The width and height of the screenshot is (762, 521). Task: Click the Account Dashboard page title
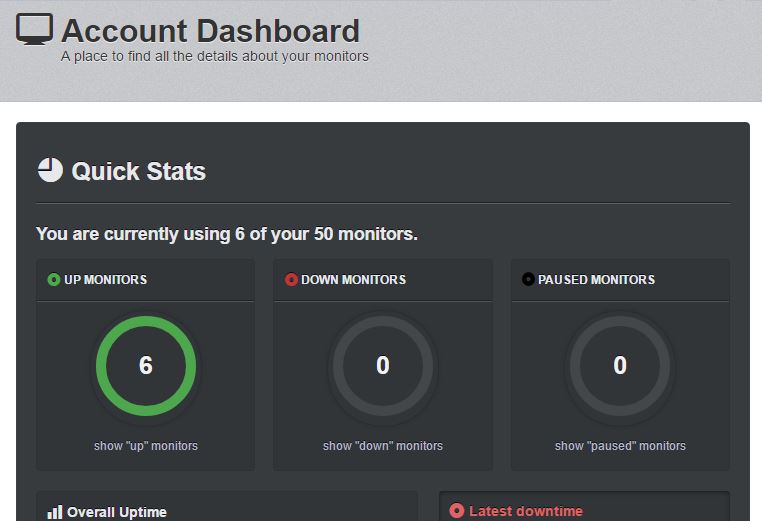(210, 30)
